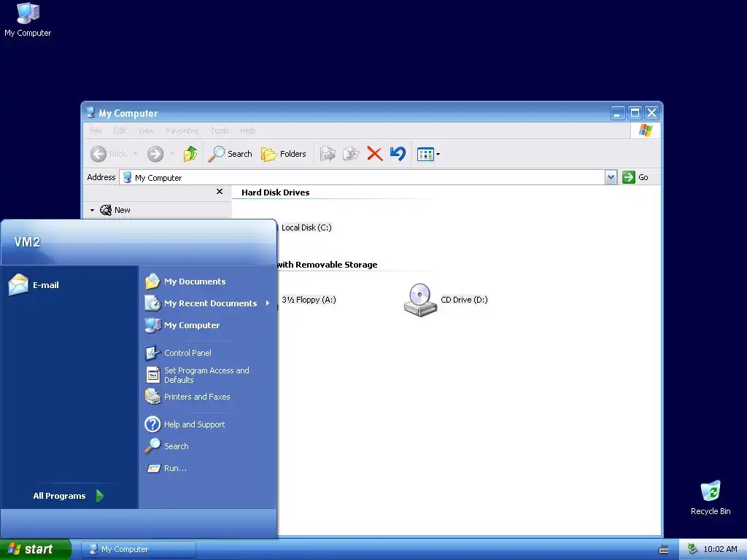This screenshot has height=560, width=747.
Task: Click the network tray icon
Action: click(692, 549)
